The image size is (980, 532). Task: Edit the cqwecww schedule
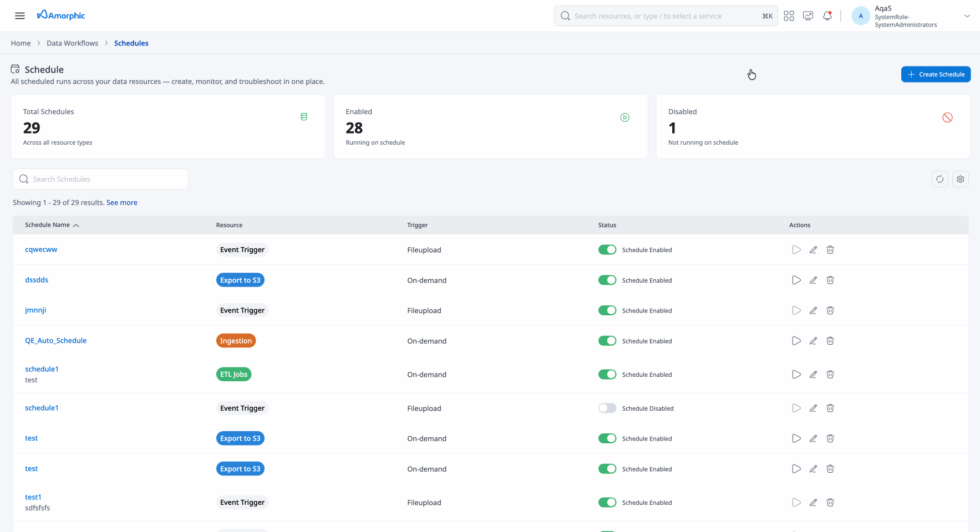coord(813,250)
